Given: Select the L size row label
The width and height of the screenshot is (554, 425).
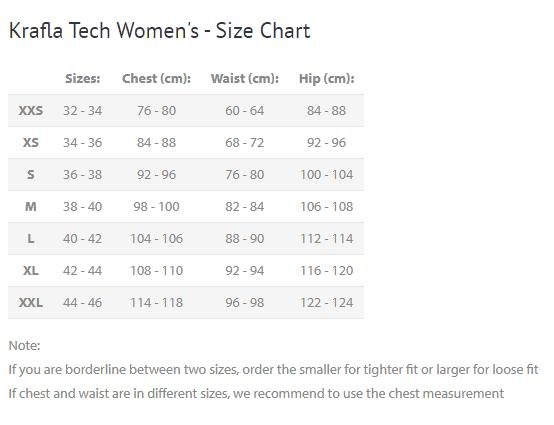Looking at the screenshot, I should [x=31, y=239].
